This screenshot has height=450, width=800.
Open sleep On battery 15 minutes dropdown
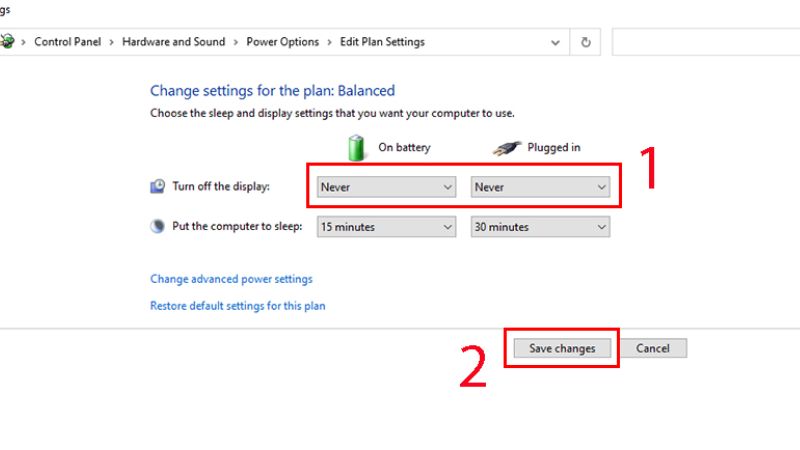coord(387,227)
